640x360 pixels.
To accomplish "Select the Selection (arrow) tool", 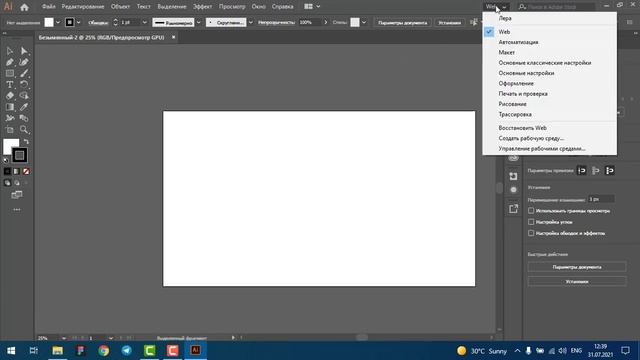I will [10, 51].
